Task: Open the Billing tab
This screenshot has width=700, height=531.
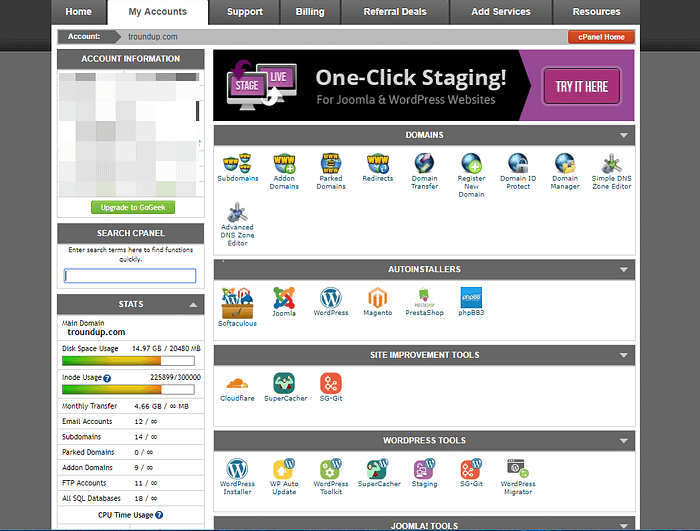Action: tap(310, 12)
